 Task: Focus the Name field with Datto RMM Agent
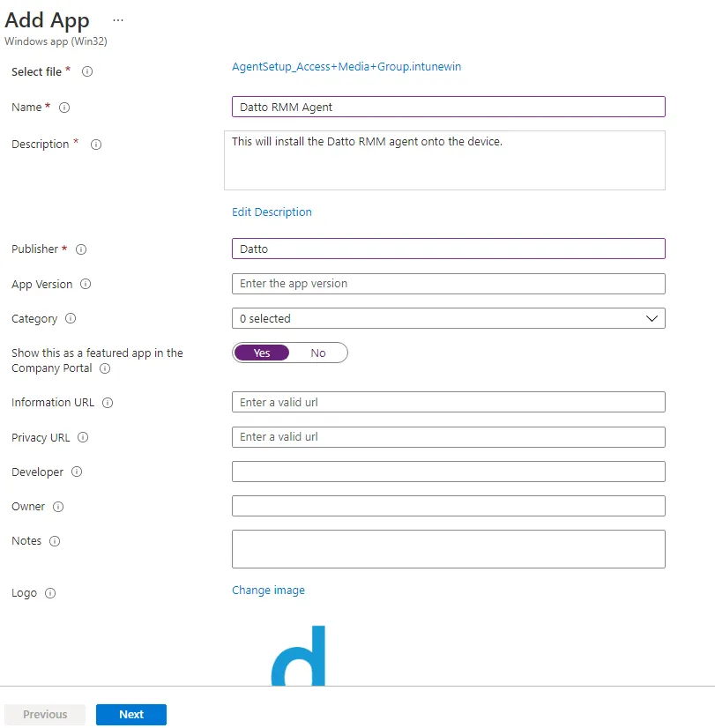(449, 107)
